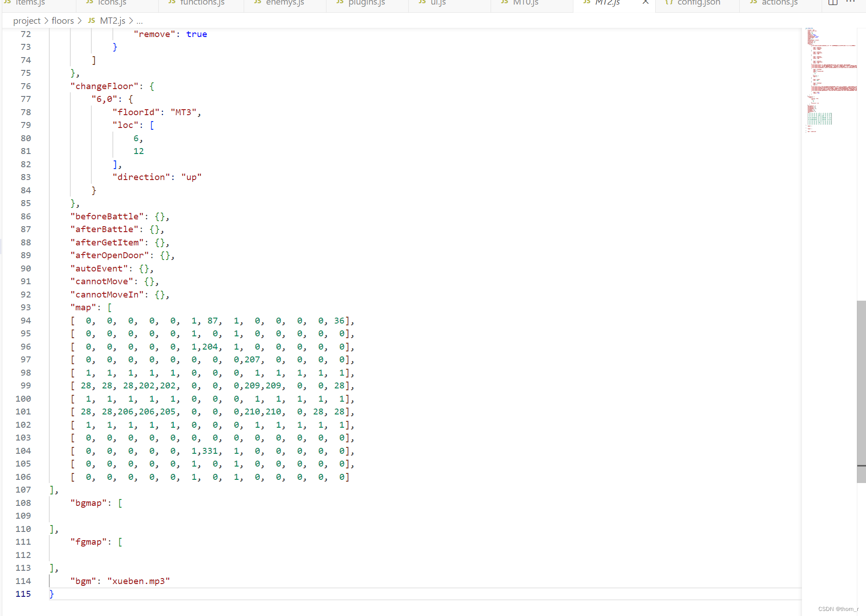
Task: Click value 36 in map row 94
Action: point(339,321)
